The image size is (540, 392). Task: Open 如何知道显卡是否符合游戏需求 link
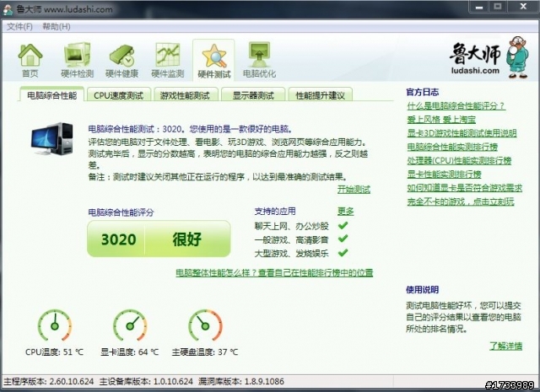(465, 188)
